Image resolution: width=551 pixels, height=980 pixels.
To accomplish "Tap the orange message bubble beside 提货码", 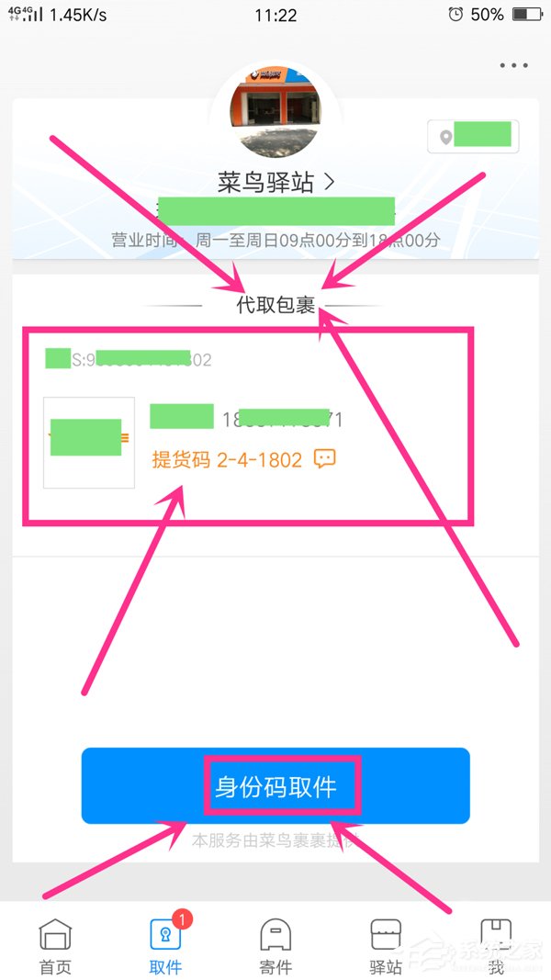I will (325, 458).
